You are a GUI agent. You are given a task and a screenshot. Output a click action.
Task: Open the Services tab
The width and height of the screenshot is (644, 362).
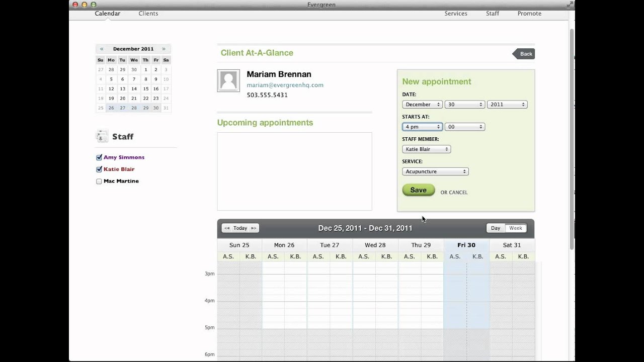point(456,14)
